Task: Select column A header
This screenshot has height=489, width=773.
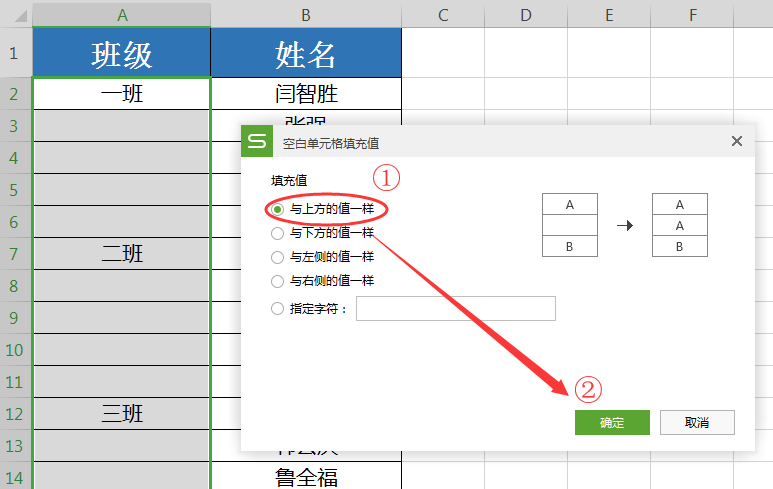Action: pyautogui.click(x=122, y=15)
